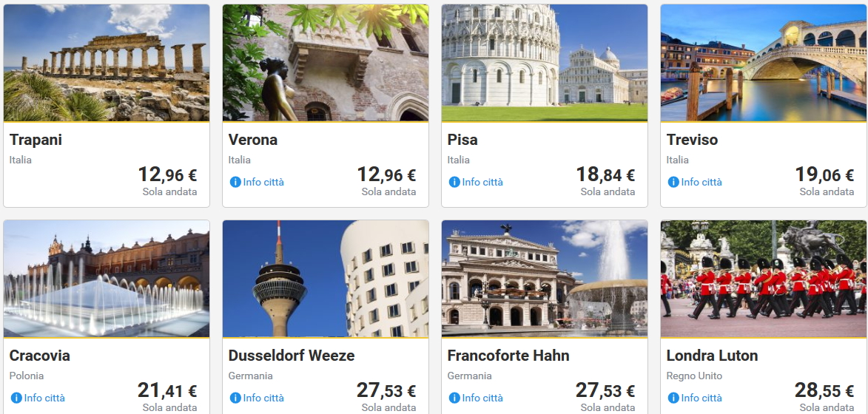
Task: Click the Dusseldorf Weeze destination title
Action: [x=291, y=356]
